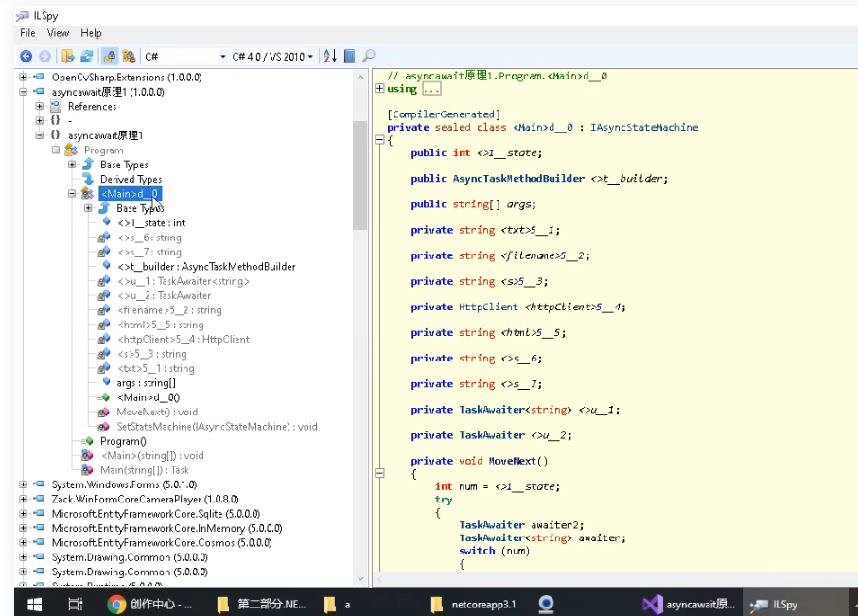The image size is (858, 616).
Task: Open the View menu
Action: click(58, 33)
